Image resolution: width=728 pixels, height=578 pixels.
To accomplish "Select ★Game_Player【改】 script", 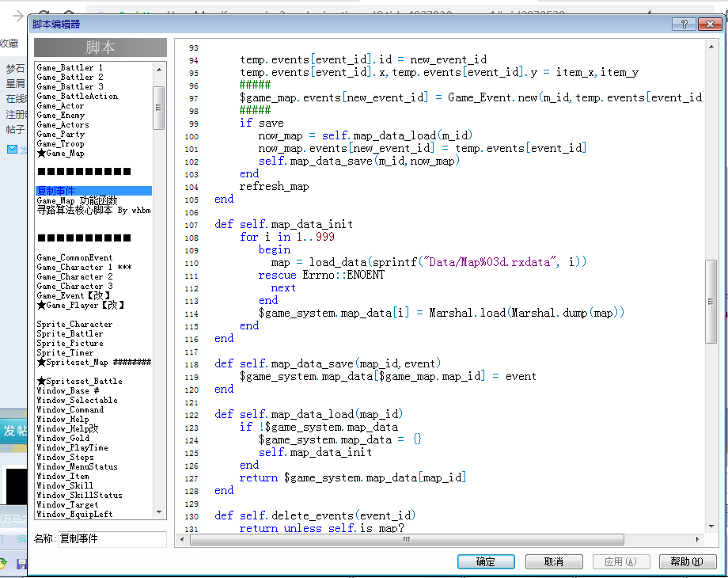I will 81,306.
